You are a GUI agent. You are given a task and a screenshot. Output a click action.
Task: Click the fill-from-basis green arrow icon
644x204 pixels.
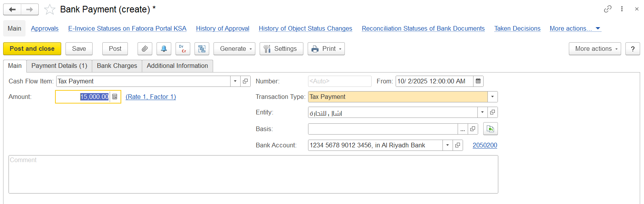pyautogui.click(x=490, y=129)
